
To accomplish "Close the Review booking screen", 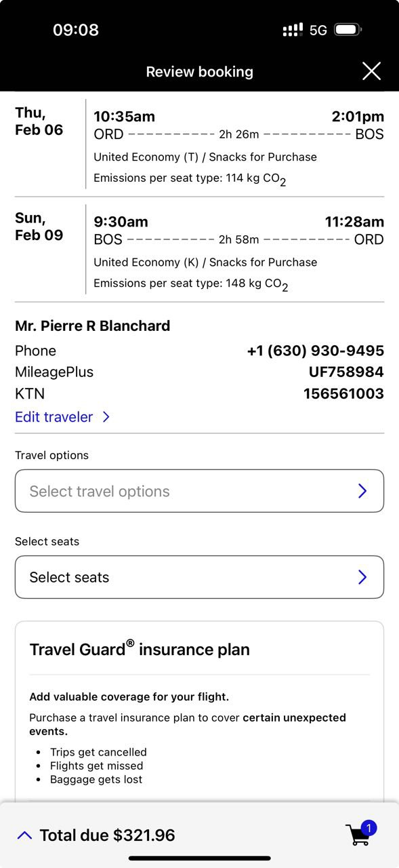I will coord(371,71).
